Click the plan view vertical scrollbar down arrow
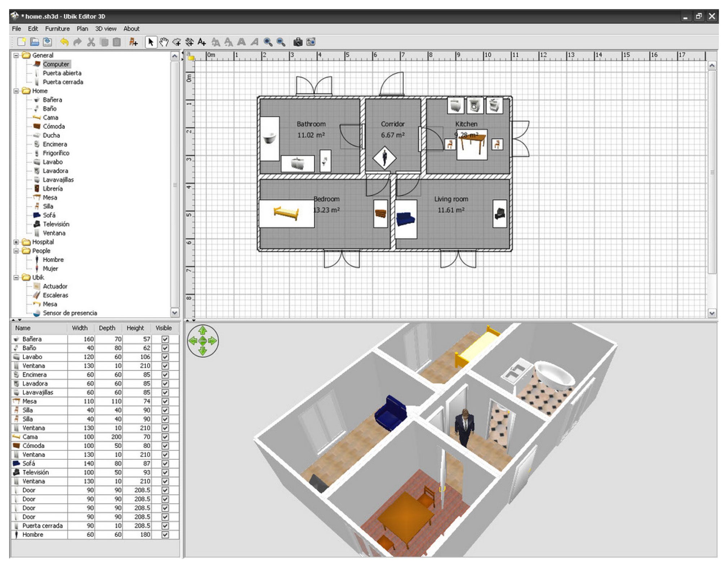Viewport: 728px width, 568px height. click(711, 313)
